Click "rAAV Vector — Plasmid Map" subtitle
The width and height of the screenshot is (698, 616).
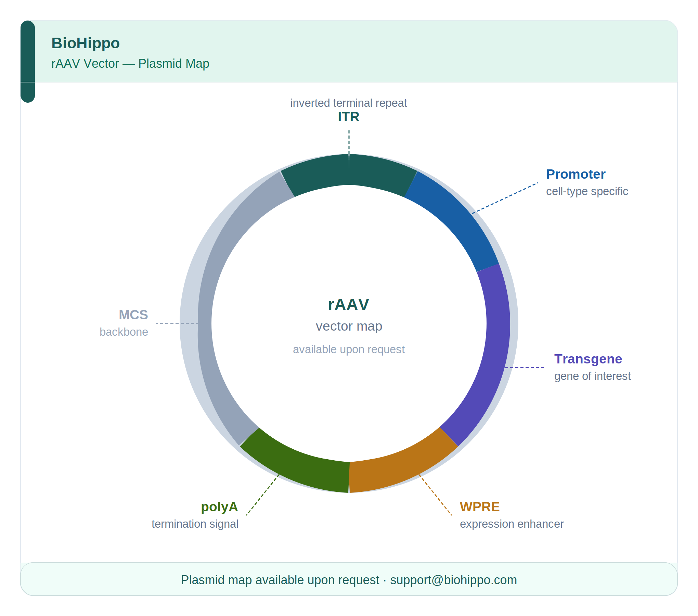click(130, 64)
